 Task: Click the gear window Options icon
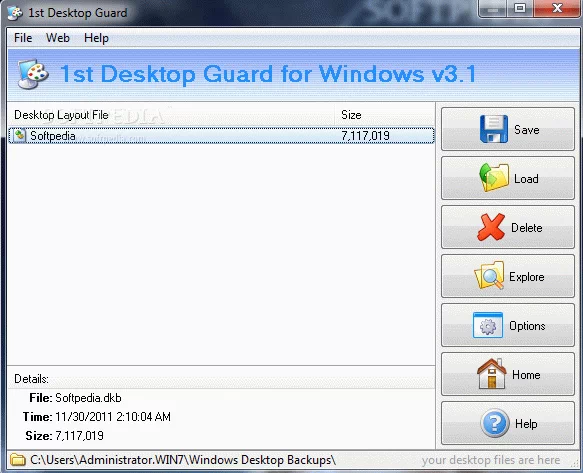click(x=488, y=325)
